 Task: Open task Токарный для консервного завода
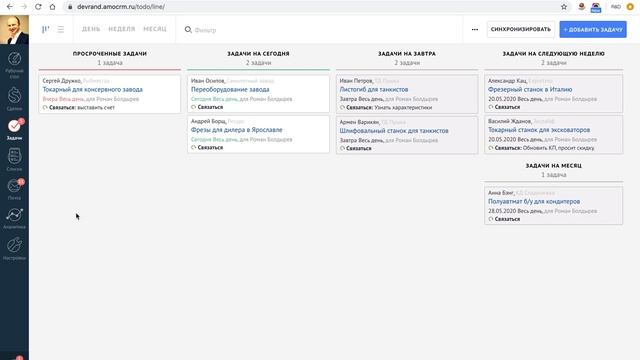point(93,89)
